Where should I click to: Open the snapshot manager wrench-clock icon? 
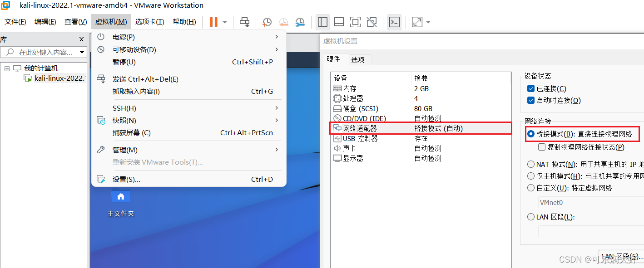point(300,22)
